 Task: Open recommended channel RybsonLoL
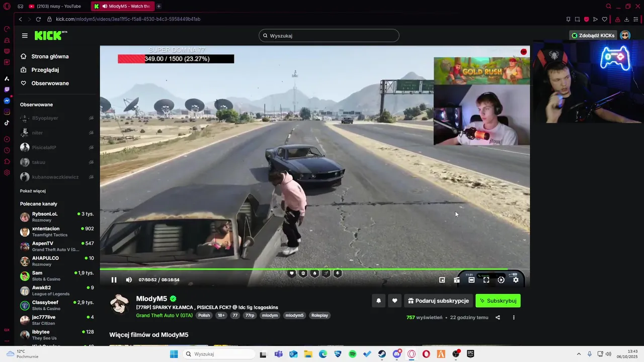pos(57,217)
